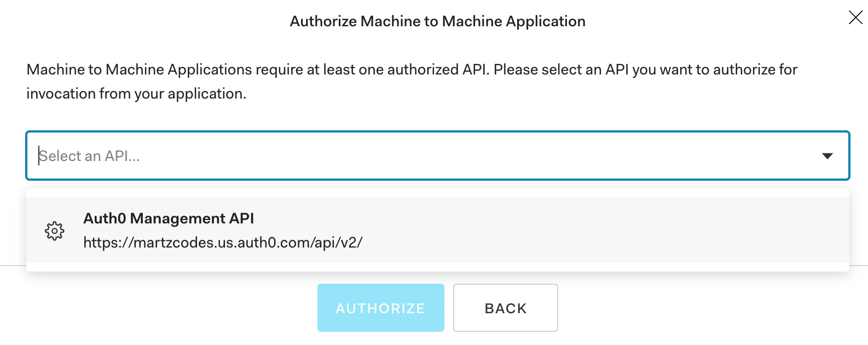Collapse the API list via triangle arrow

[827, 156]
